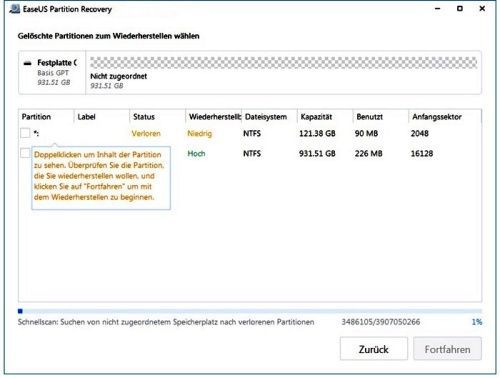The width and height of the screenshot is (500, 378).
Task: Select the Verloren status partition row
Action: tap(250, 133)
